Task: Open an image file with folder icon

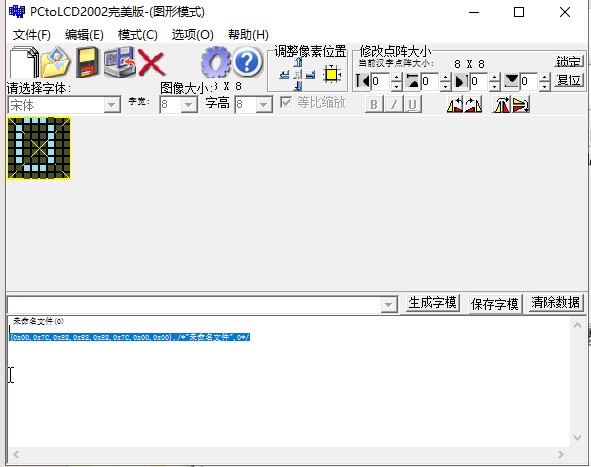Action: pos(55,63)
